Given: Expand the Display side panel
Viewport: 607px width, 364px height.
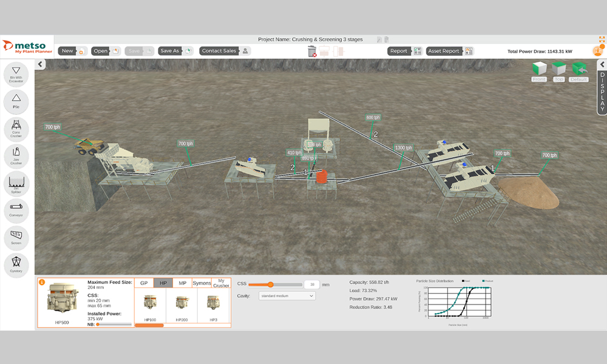Looking at the screenshot, I should [x=602, y=65].
